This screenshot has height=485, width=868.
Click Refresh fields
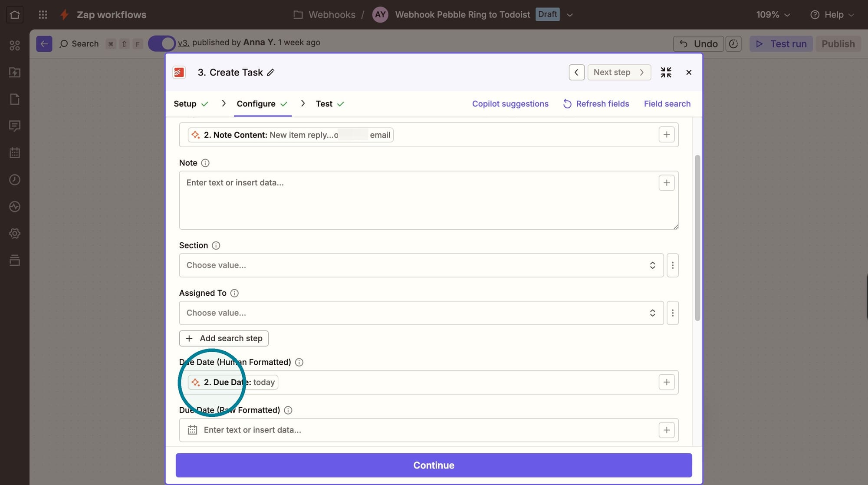click(596, 104)
